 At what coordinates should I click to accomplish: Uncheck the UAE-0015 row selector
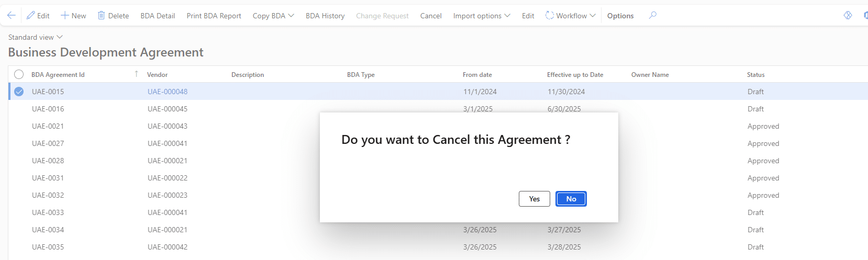click(x=19, y=92)
